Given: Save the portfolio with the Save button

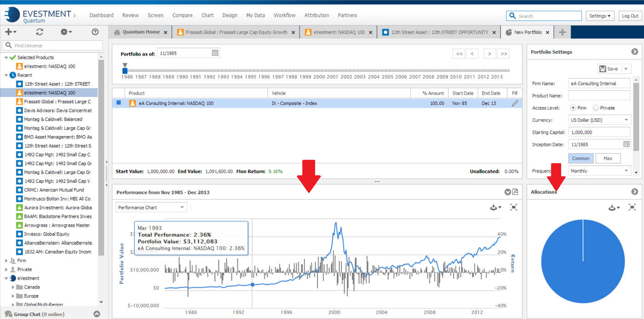Looking at the screenshot, I should tap(609, 69).
